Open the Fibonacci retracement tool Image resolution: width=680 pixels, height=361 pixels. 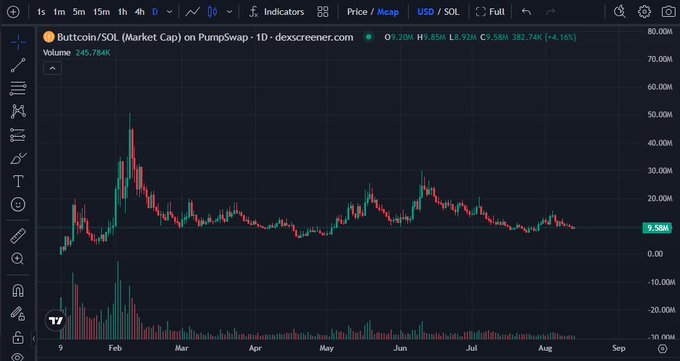[x=18, y=89]
